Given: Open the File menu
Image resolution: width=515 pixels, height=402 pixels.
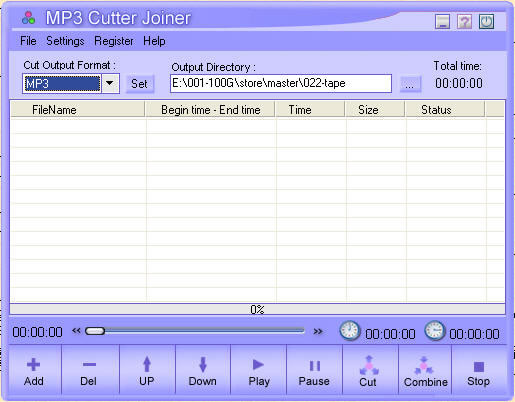Looking at the screenshot, I should coord(28,41).
